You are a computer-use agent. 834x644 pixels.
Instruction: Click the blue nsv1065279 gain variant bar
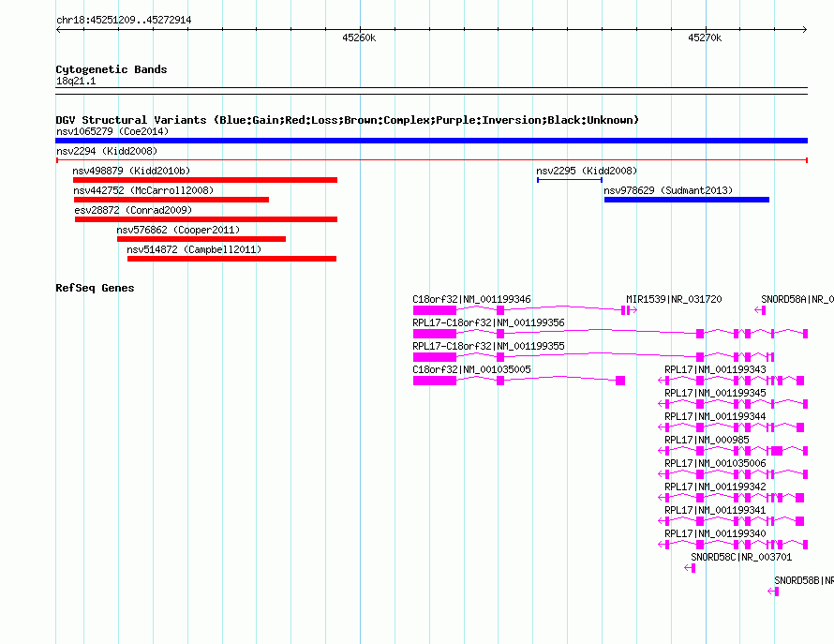point(431,141)
